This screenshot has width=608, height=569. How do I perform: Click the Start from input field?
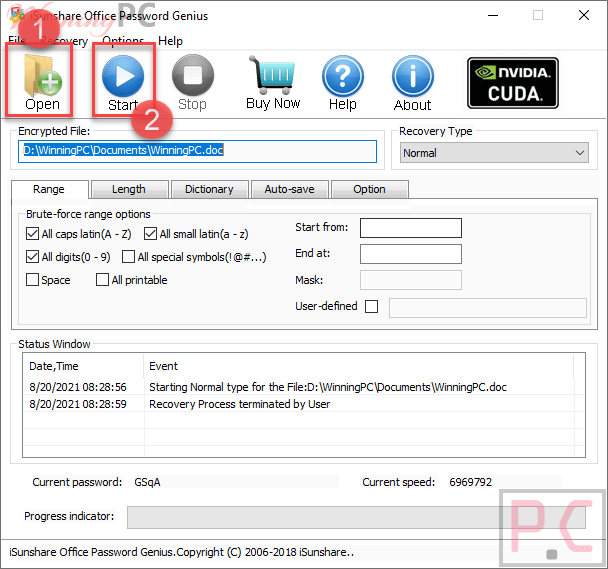coord(411,228)
